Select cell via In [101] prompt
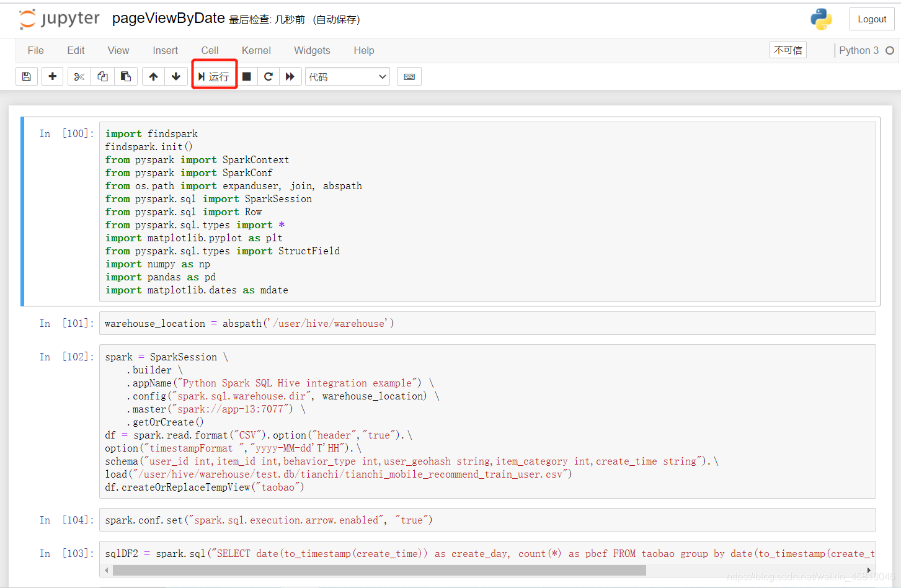 coord(67,323)
